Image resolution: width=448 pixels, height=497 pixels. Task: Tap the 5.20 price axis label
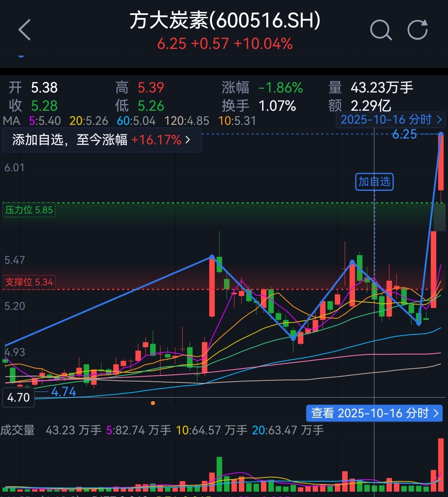(14, 306)
